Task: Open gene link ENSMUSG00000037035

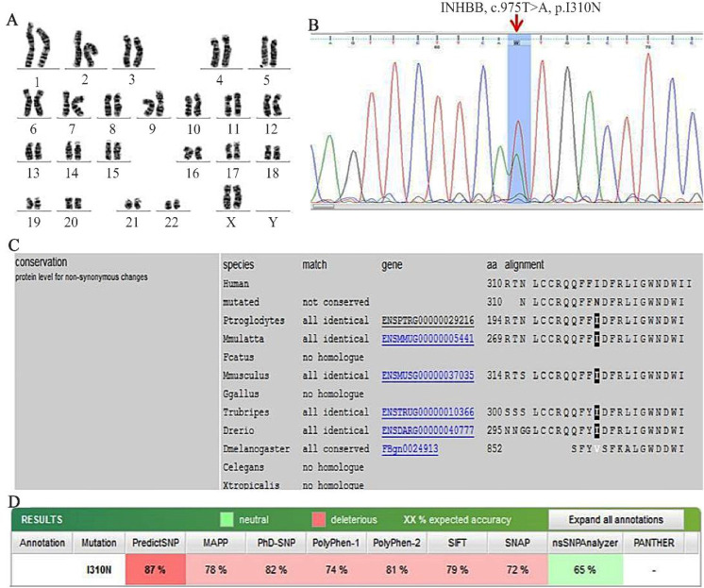Action: (427, 375)
